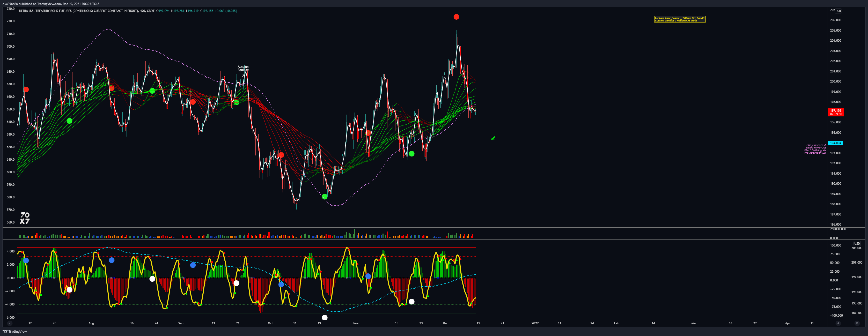
Task: Click the Feb label on time axis
Action: 616,323
